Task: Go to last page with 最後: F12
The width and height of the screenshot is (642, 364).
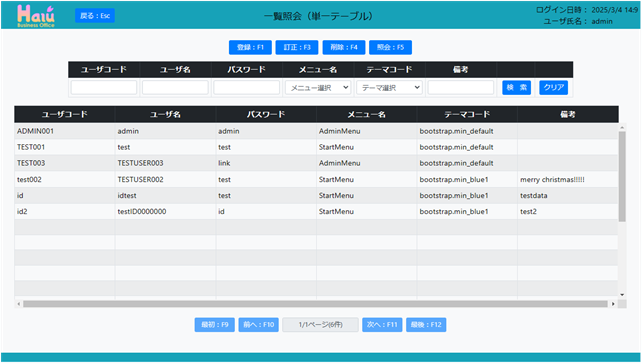Action: (x=426, y=325)
